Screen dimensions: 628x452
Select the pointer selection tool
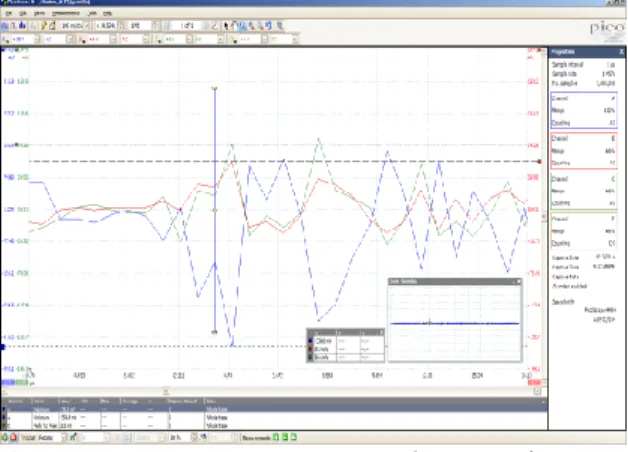[x=226, y=26]
